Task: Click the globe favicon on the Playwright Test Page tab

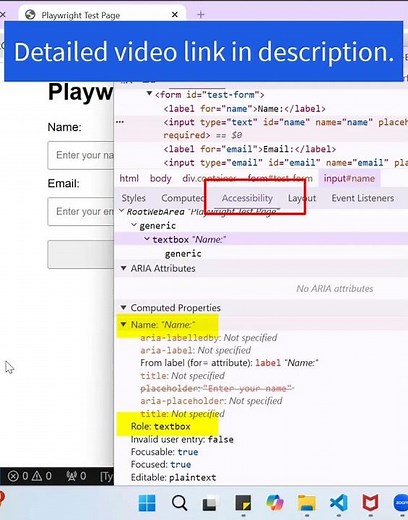Action: click(x=30, y=15)
